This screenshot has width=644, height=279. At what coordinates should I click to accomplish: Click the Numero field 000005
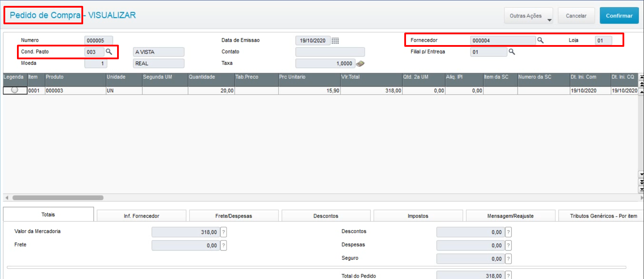pyautogui.click(x=98, y=41)
